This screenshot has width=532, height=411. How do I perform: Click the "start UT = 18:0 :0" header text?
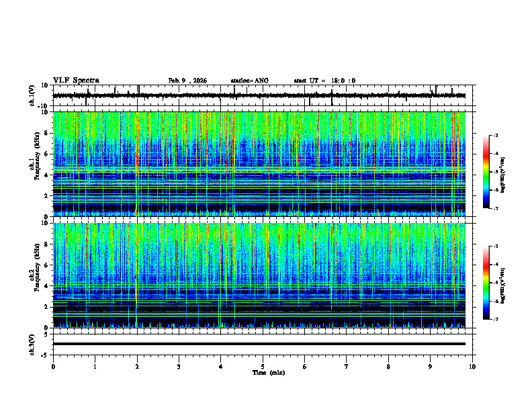[x=324, y=81]
